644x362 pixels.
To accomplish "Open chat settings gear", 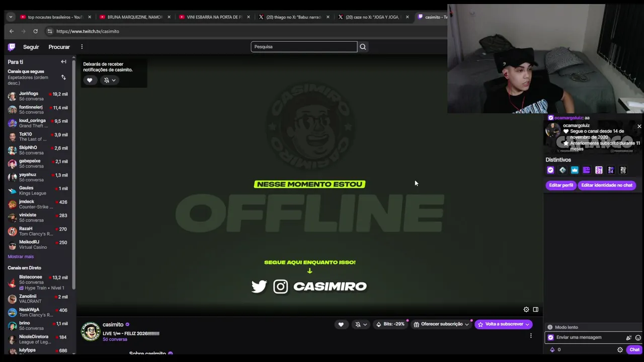I will tap(620, 350).
